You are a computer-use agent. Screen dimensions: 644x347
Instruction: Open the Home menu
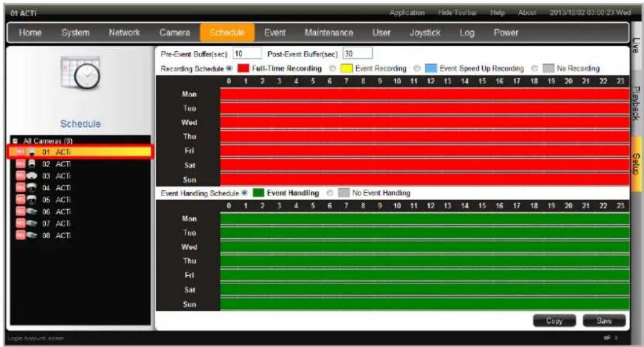(x=30, y=32)
